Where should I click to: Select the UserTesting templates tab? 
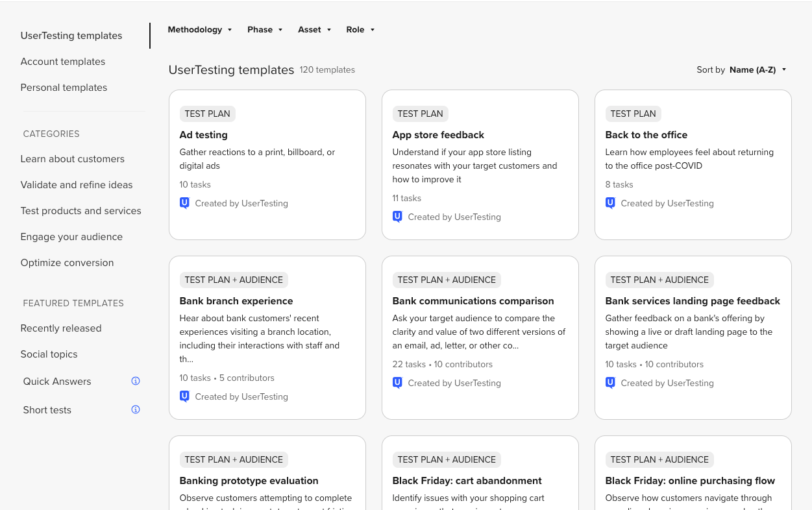(71, 36)
